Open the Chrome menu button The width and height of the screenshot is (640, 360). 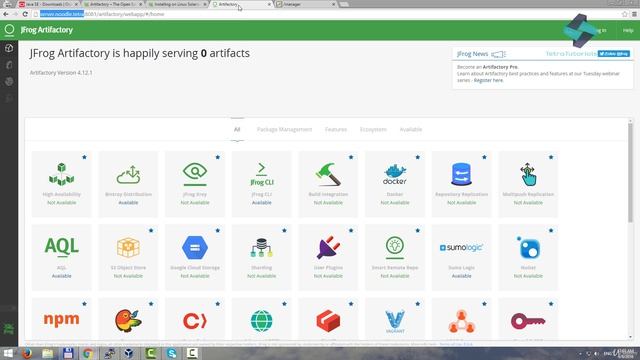click(x=634, y=14)
